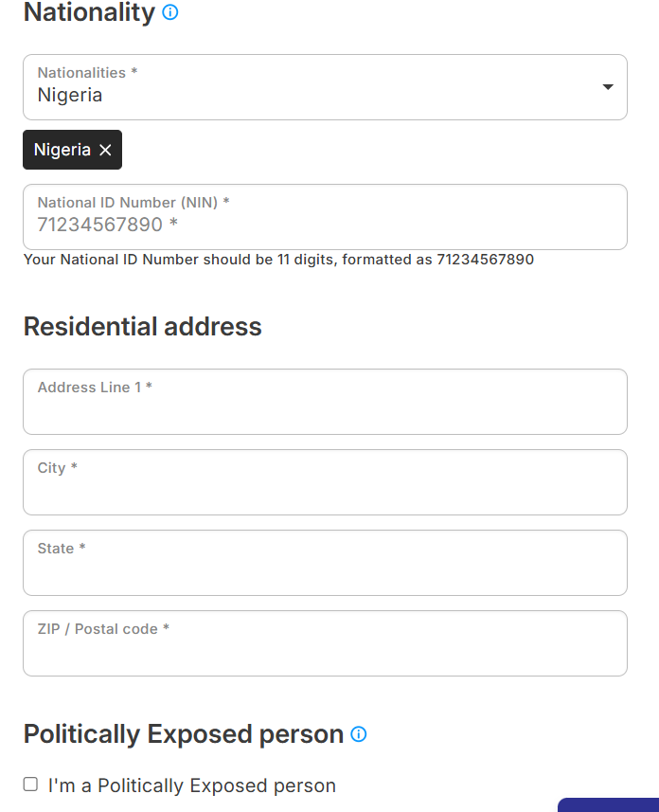Expand the Nationalities dropdown arrow
659x812 pixels.
coord(607,87)
